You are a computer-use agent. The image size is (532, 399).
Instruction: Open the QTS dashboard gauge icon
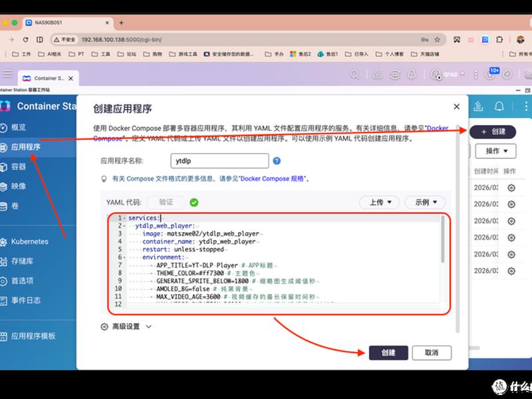coord(507,74)
